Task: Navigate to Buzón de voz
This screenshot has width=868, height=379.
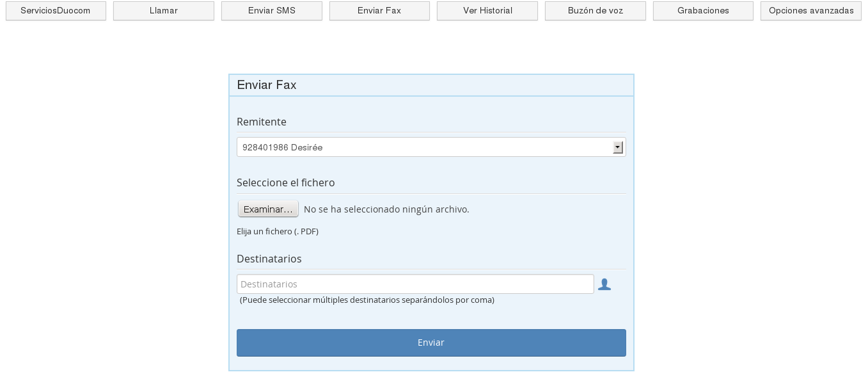Action: click(595, 10)
